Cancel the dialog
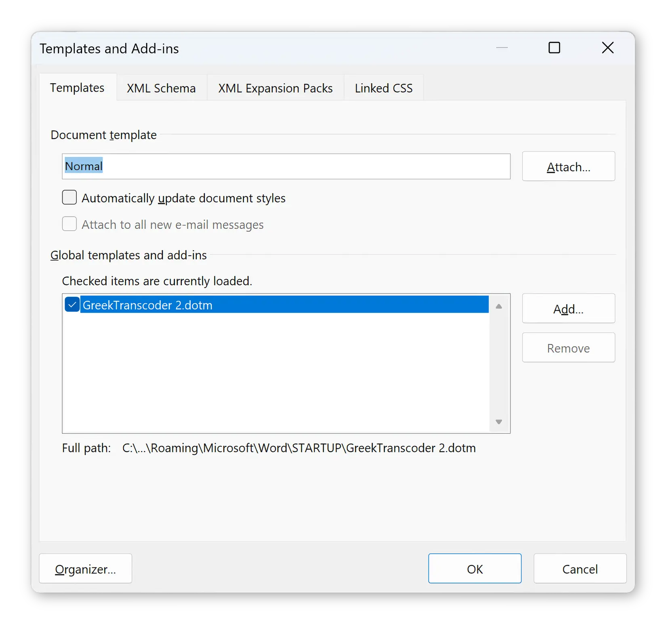 tap(580, 569)
